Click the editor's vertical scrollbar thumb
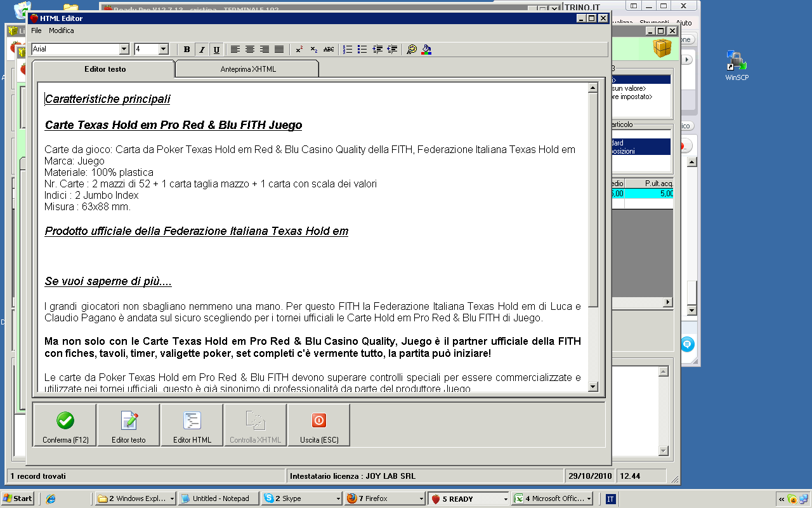This screenshot has width=812, height=508. point(593,200)
